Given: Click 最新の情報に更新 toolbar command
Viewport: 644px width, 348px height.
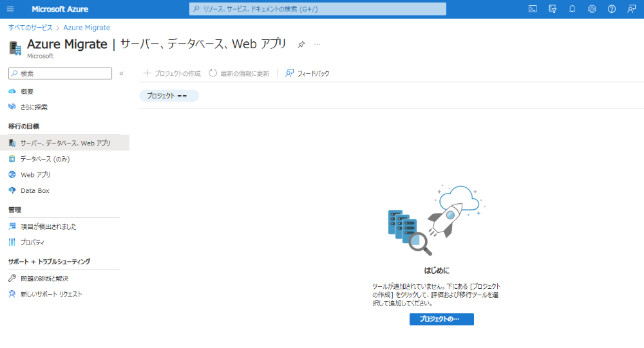Looking at the screenshot, I should tap(239, 73).
